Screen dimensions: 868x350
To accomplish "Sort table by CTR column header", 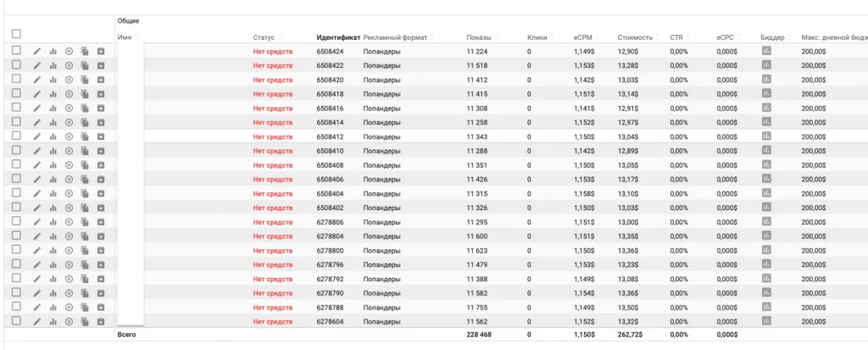I will click(676, 37).
